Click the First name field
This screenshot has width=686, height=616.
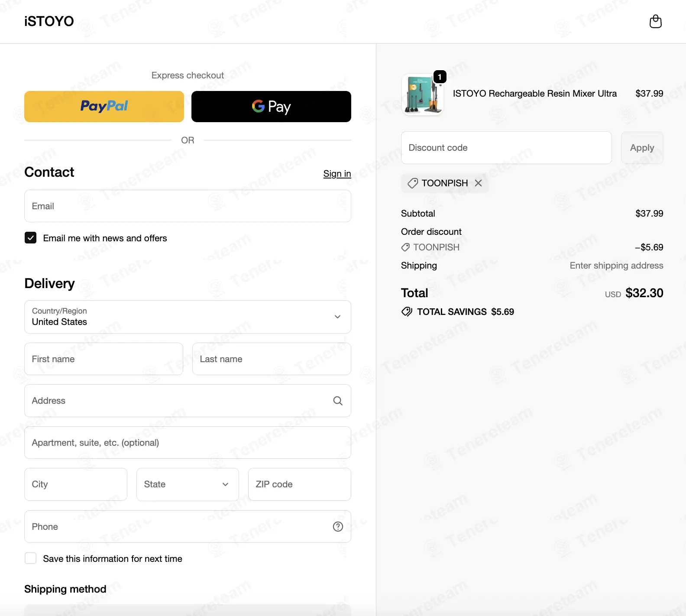[x=104, y=359]
